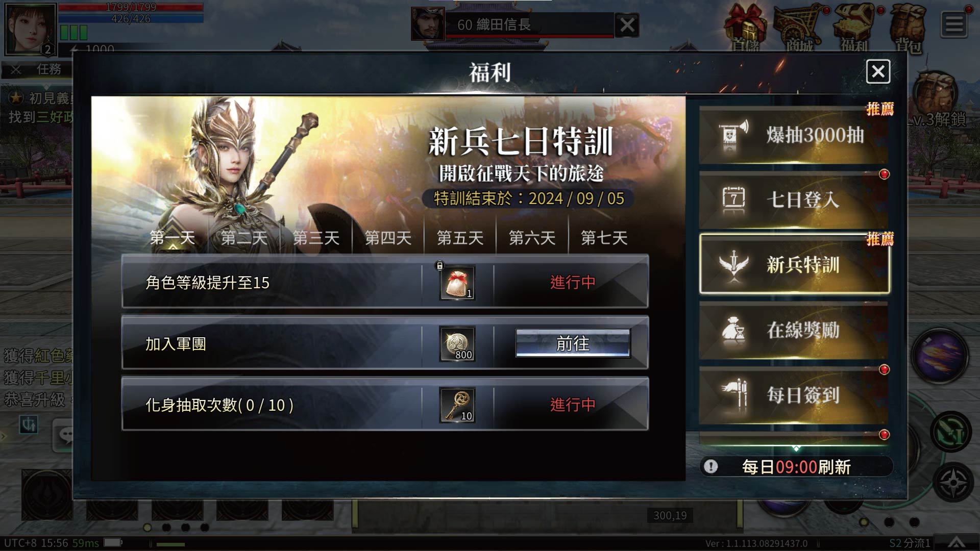
Task: Dismiss the 織田信長 target frame
Action: coord(627,24)
